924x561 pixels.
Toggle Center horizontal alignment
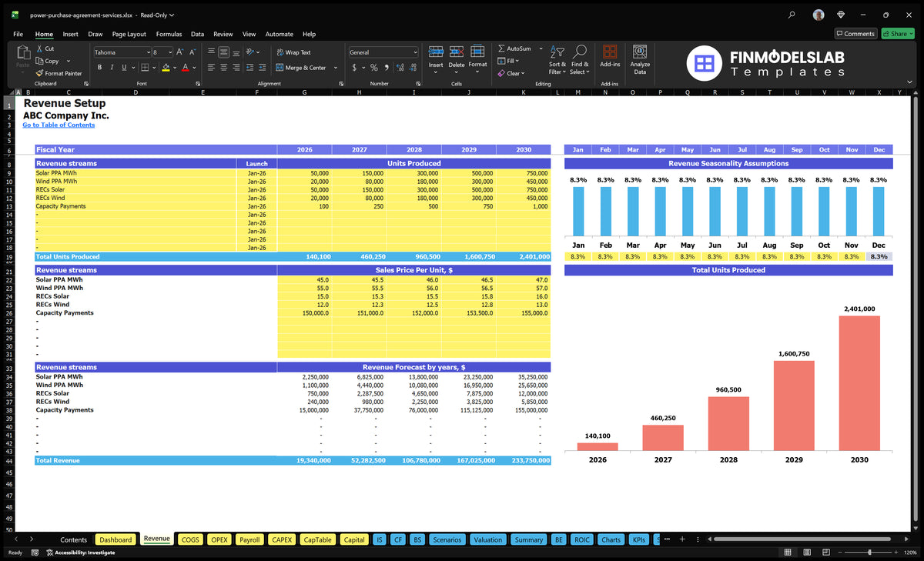(224, 68)
